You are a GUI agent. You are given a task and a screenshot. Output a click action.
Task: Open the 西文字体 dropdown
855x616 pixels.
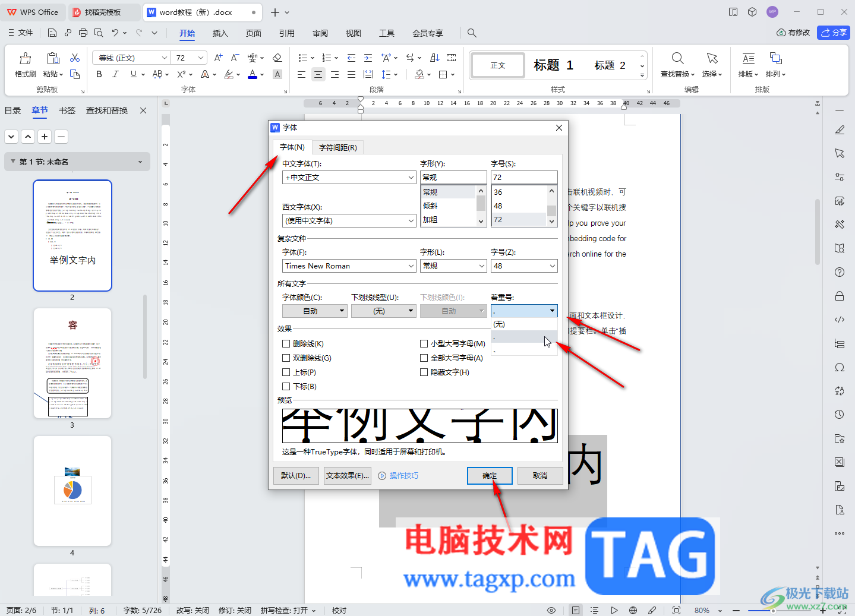point(411,220)
